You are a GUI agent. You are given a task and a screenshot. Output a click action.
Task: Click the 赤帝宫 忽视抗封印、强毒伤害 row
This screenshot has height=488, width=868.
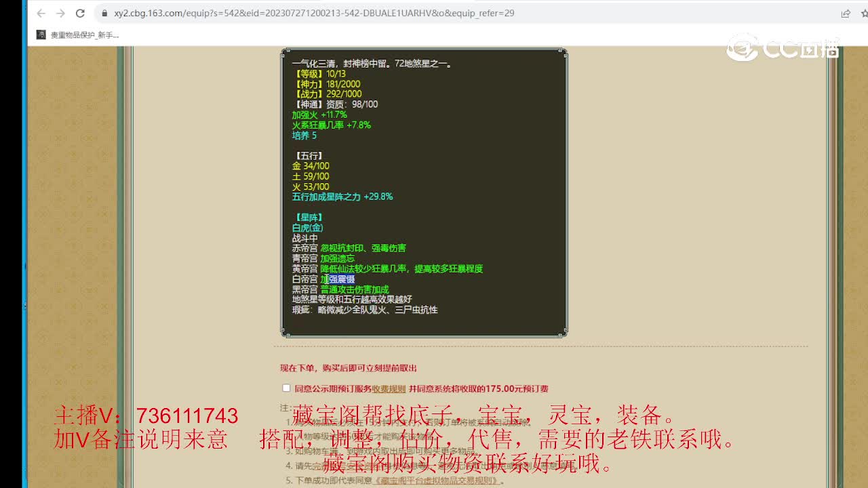[349, 248]
